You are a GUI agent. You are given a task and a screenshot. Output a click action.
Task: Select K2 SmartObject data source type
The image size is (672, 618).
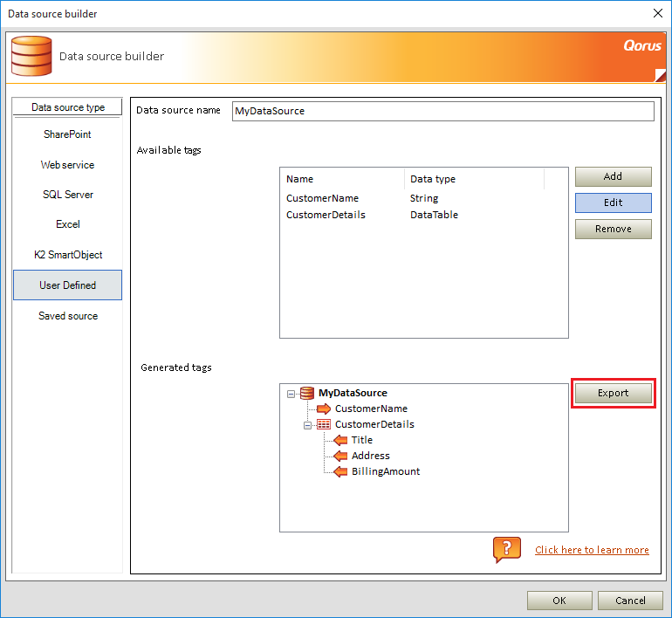point(67,255)
